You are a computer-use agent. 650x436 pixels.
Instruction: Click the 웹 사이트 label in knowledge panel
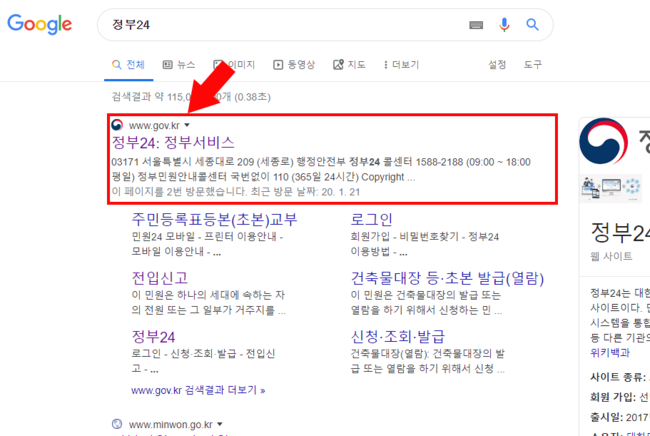(611, 256)
